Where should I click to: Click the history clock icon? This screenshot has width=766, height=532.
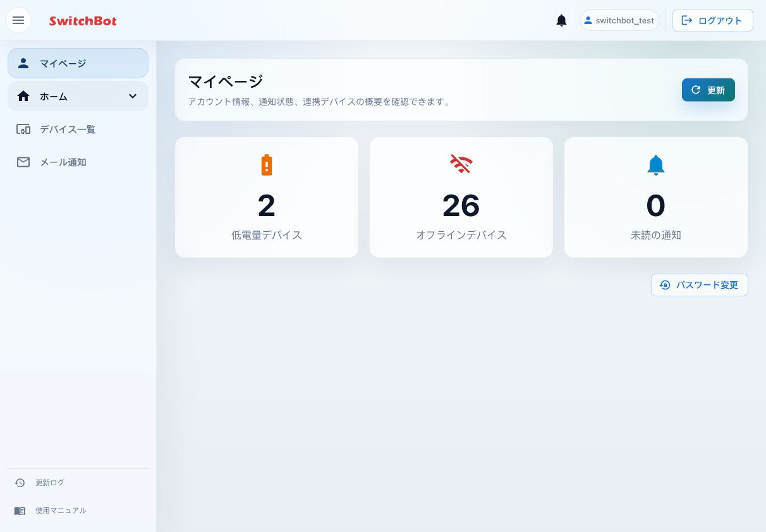pyautogui.click(x=20, y=483)
